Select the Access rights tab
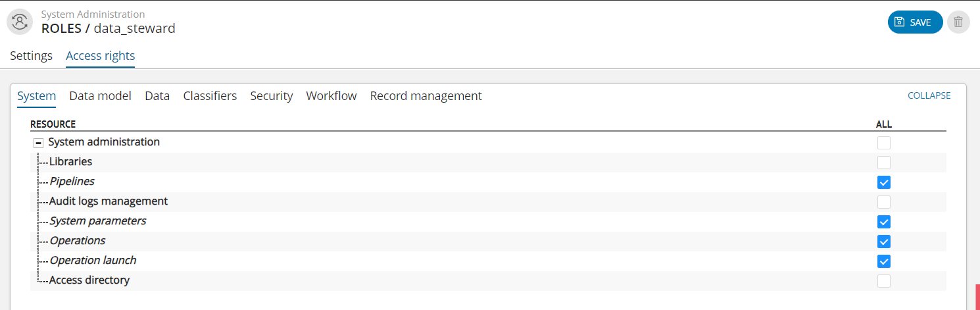Viewport: 980px width, 310px height. [101, 56]
